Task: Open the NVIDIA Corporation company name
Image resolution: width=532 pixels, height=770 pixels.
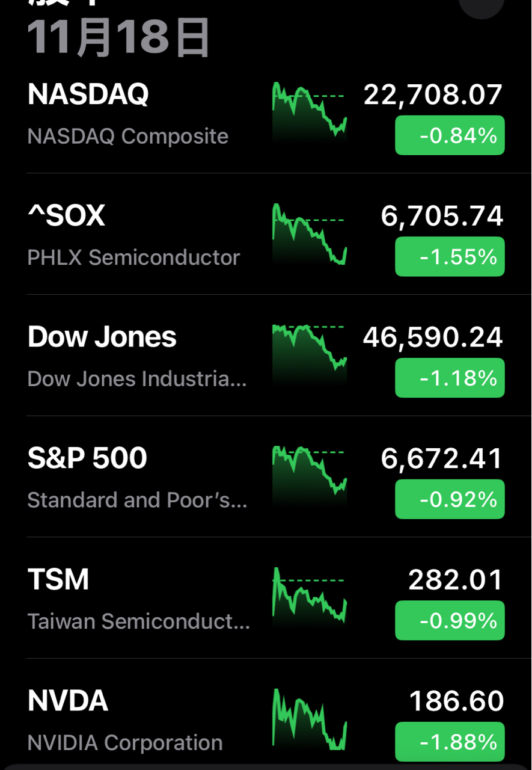Action: 125,743
